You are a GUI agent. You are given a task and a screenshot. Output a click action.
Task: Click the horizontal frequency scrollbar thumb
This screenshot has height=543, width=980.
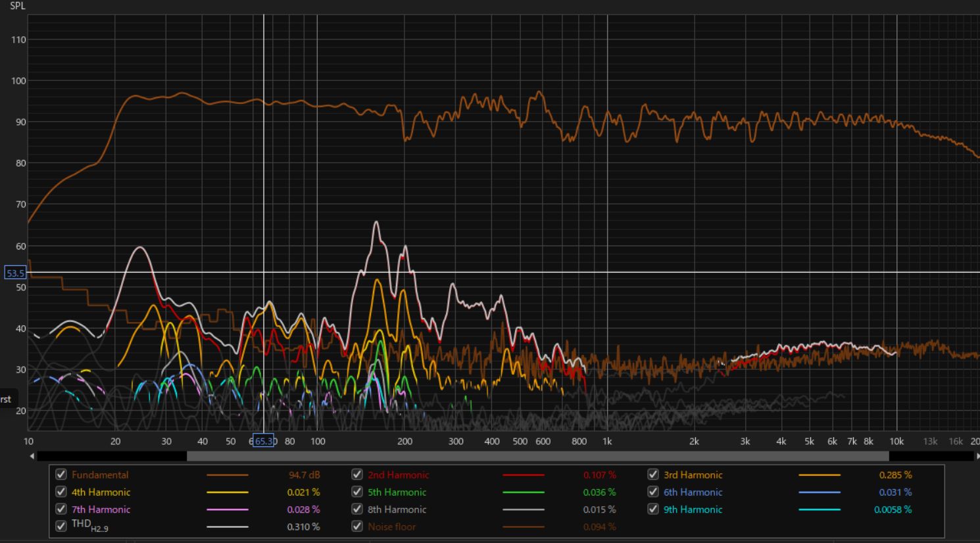click(x=537, y=456)
